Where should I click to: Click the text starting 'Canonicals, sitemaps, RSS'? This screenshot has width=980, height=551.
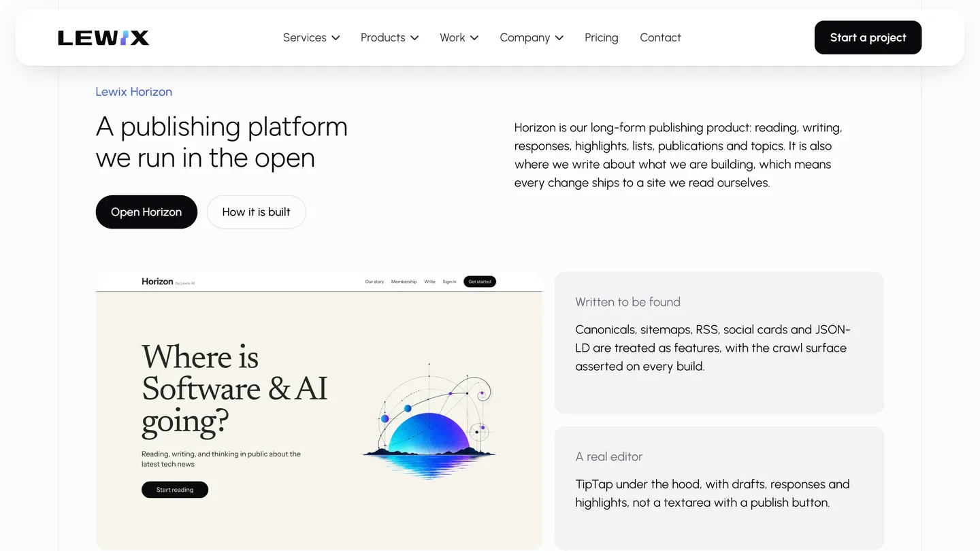click(x=713, y=348)
